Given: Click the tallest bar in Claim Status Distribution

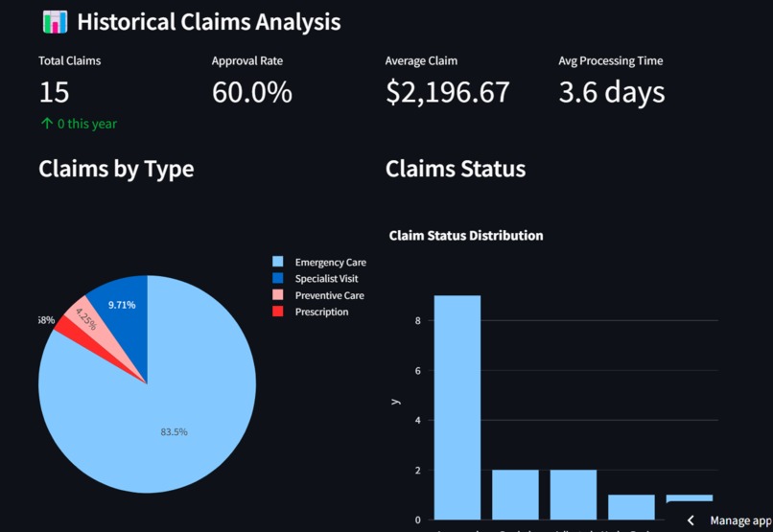Looking at the screenshot, I should [457, 407].
